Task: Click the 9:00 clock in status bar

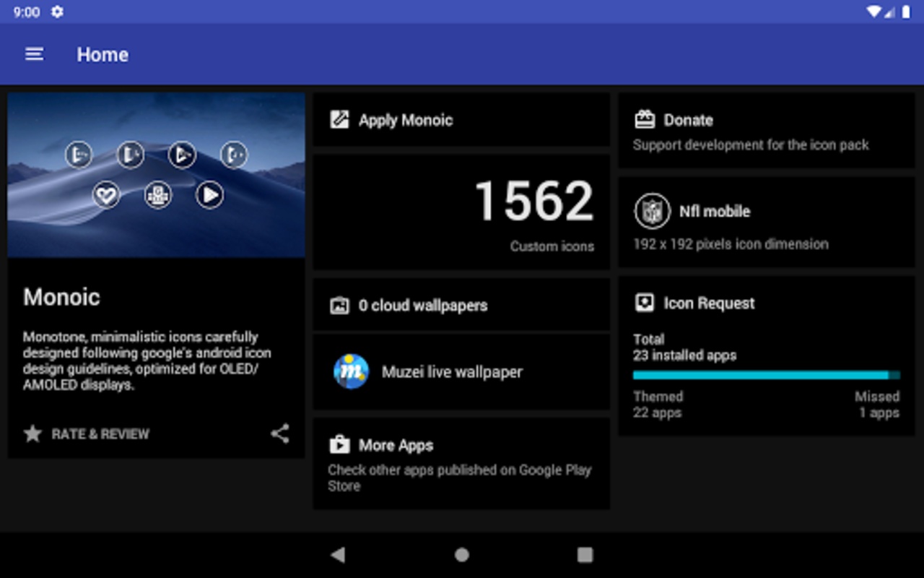Action: (x=27, y=12)
